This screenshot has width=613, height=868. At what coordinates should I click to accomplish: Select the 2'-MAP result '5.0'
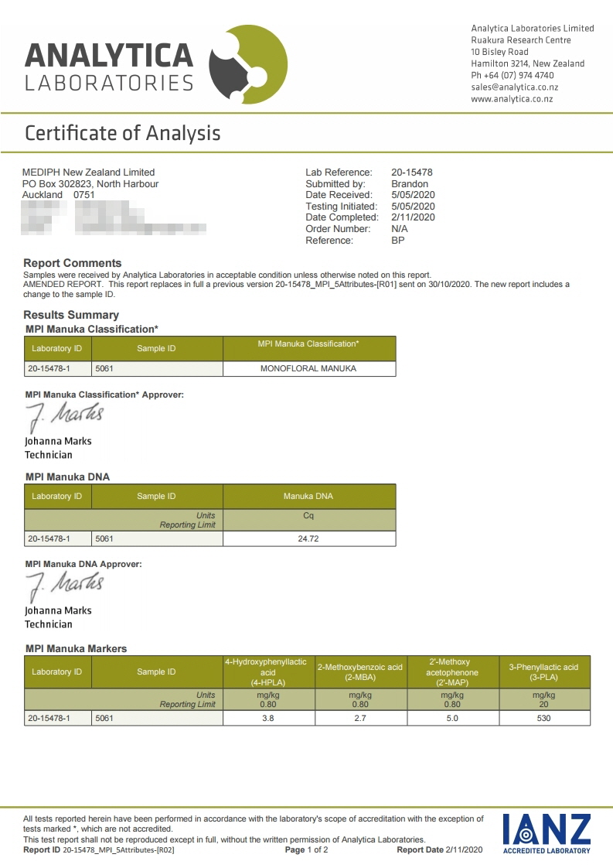tap(452, 718)
